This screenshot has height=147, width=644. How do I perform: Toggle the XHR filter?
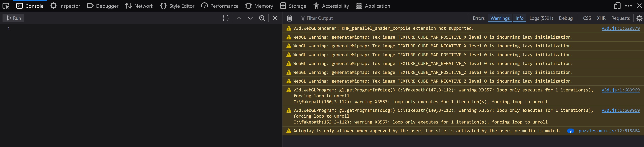pyautogui.click(x=601, y=18)
